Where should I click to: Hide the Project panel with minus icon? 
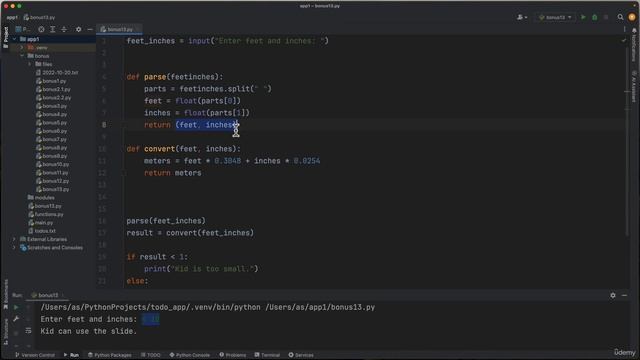pyautogui.click(x=90, y=29)
